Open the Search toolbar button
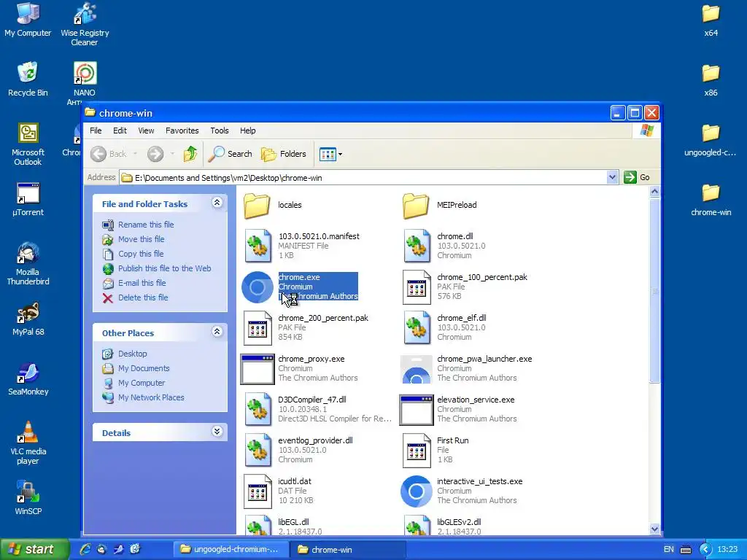Image resolution: width=747 pixels, height=560 pixels. click(231, 154)
